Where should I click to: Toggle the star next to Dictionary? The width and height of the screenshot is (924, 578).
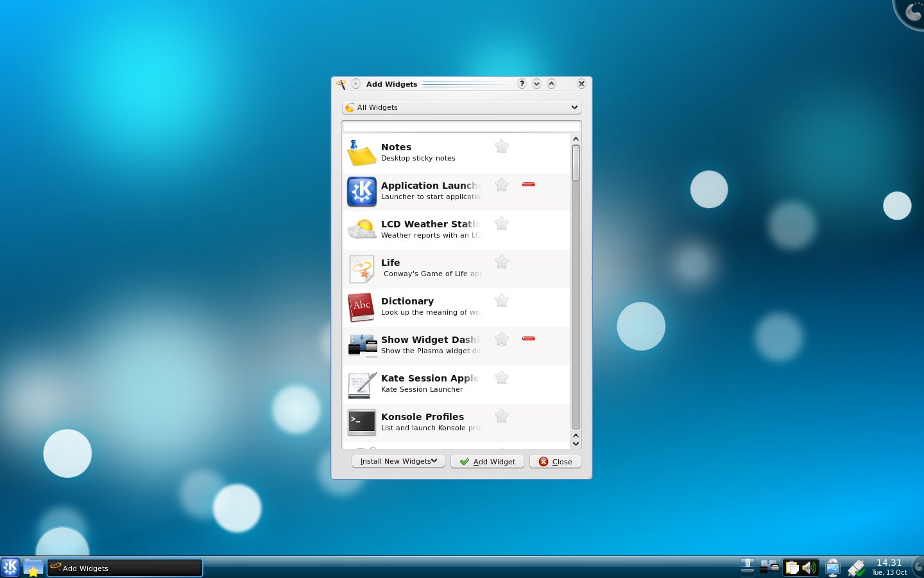[501, 301]
